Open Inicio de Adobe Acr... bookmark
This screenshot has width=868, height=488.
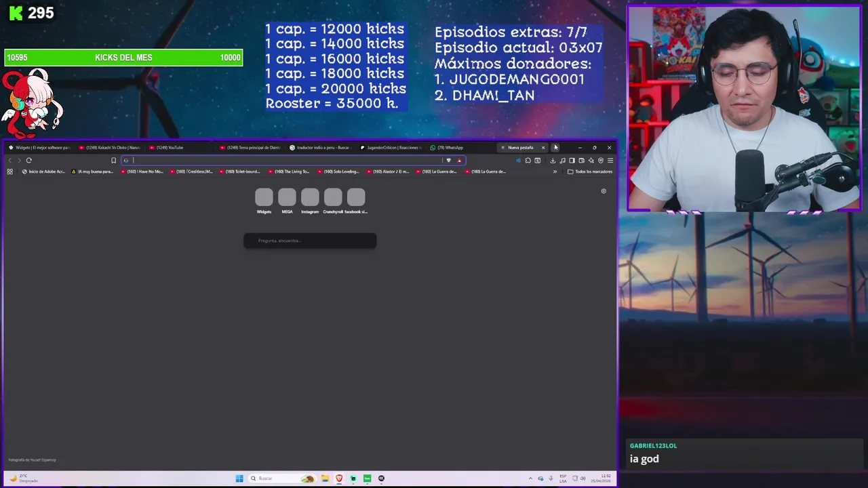point(43,171)
